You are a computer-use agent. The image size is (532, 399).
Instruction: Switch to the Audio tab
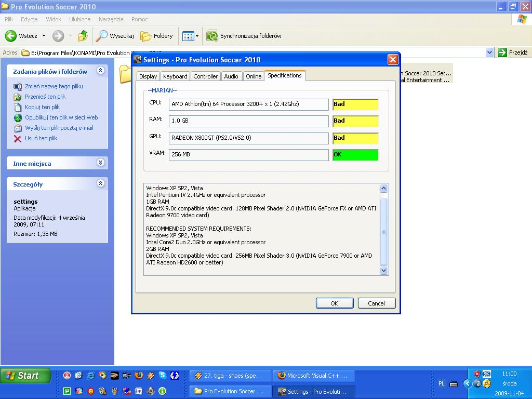tap(231, 76)
